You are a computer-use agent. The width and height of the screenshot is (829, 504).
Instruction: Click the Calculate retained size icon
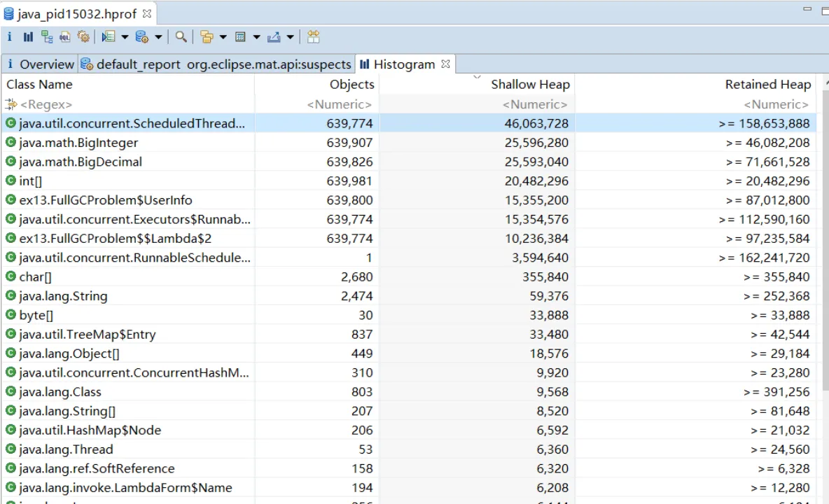[241, 36]
